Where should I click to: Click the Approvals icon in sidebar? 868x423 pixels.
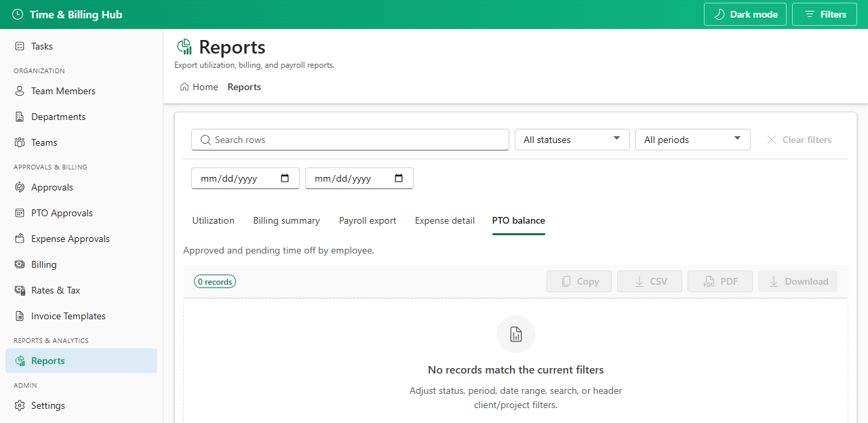20,187
